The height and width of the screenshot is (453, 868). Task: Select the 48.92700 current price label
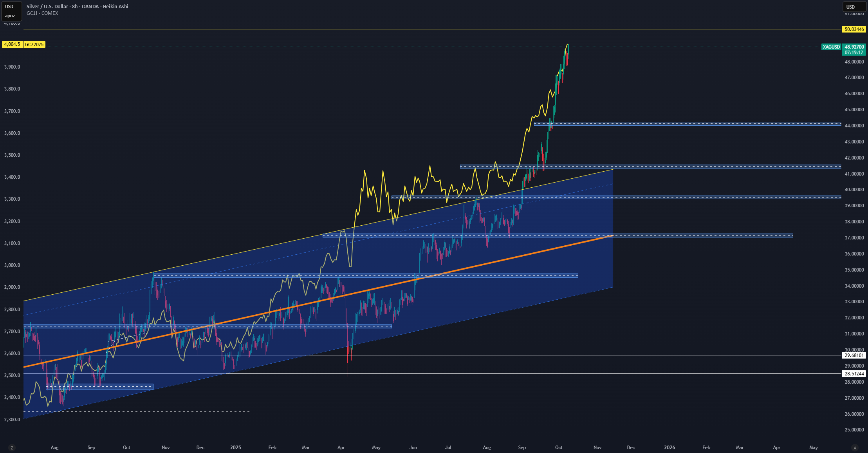[x=854, y=47]
